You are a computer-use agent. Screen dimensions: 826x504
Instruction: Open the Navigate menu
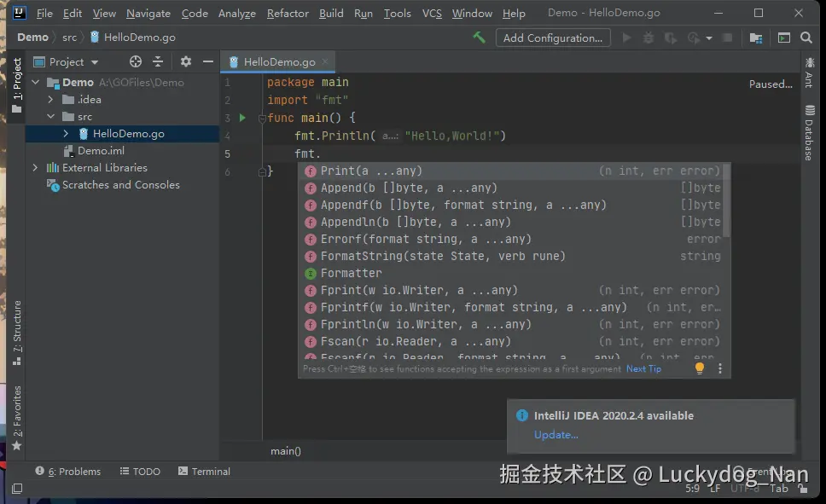tap(148, 13)
